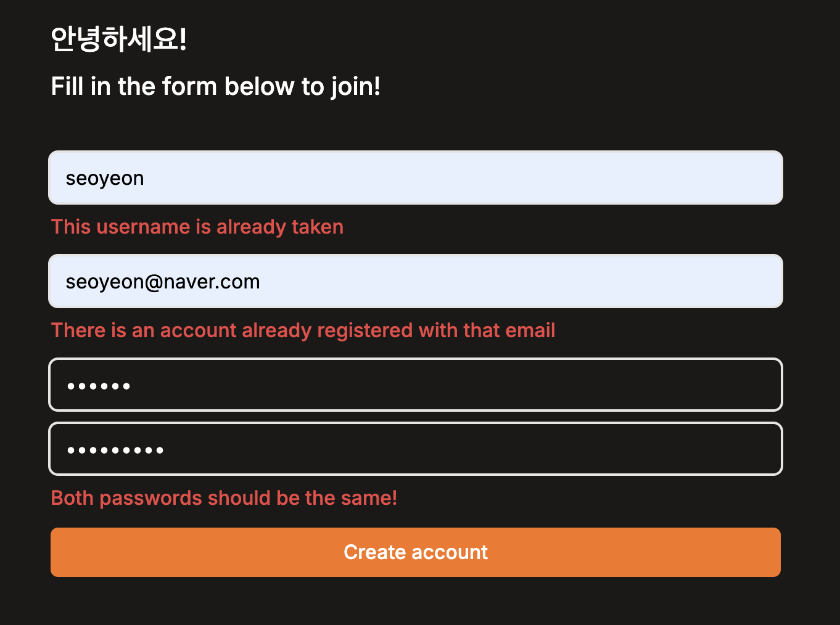Place cursor at end of naver.com email text
The image size is (840, 625).
pos(261,282)
